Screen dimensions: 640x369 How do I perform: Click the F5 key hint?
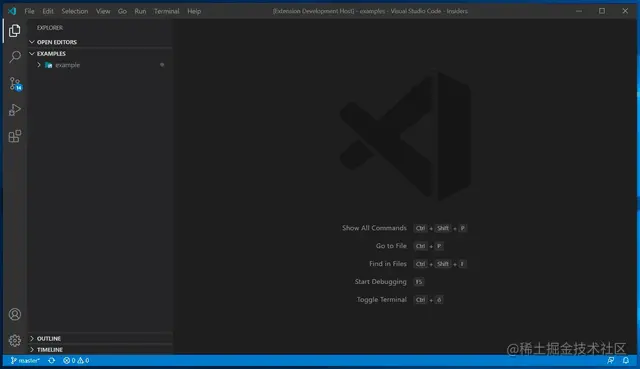coord(419,282)
